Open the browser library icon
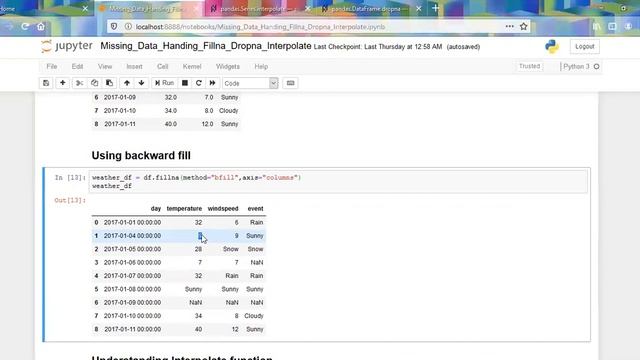Screen dimensions: 640x360 pos(597,27)
